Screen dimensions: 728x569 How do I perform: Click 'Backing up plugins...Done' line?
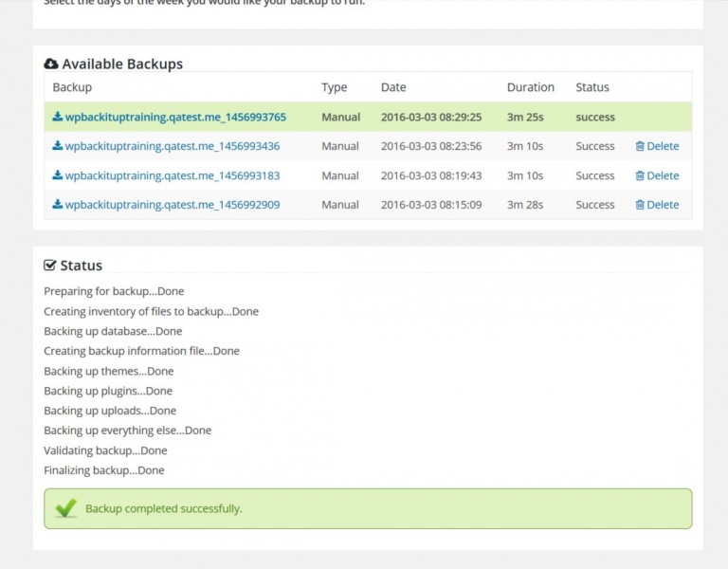[108, 391]
